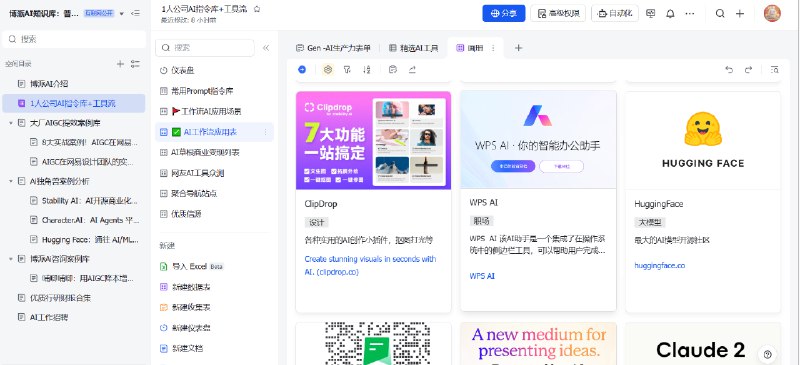The image size is (800, 365).
Task: Open the 自动化 automation button
Action: [615, 14]
